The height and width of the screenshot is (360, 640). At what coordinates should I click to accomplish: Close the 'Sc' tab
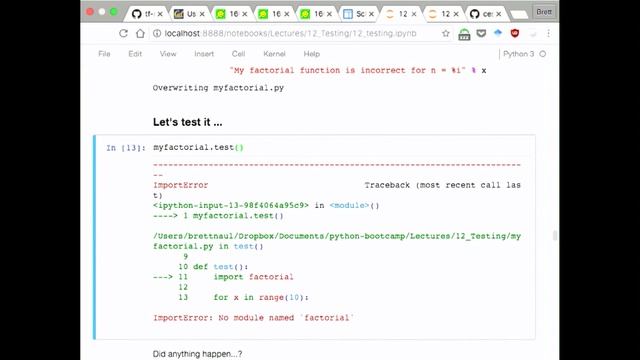tap(371, 14)
